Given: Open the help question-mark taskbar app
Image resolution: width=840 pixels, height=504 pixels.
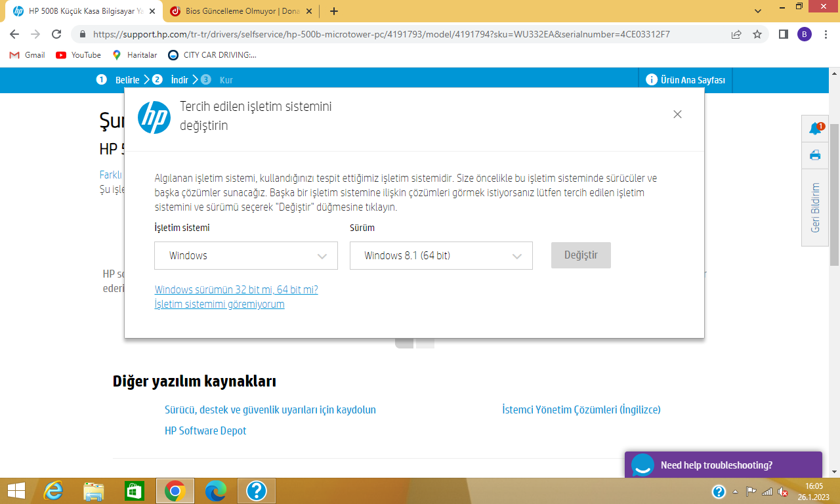Looking at the screenshot, I should [257, 491].
